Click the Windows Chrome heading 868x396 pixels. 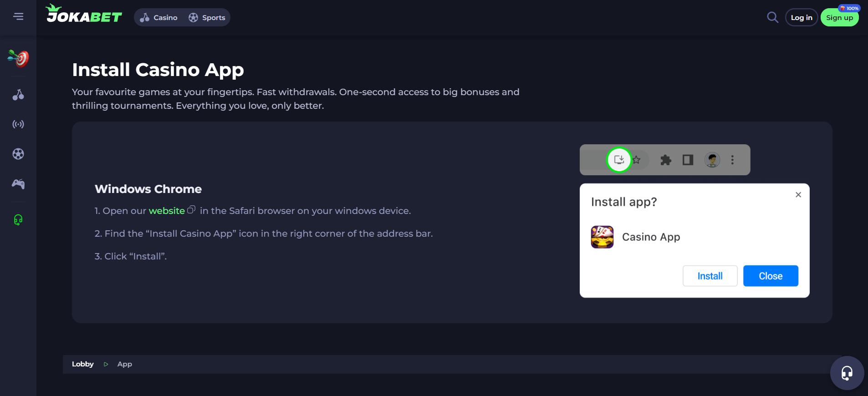tap(148, 189)
